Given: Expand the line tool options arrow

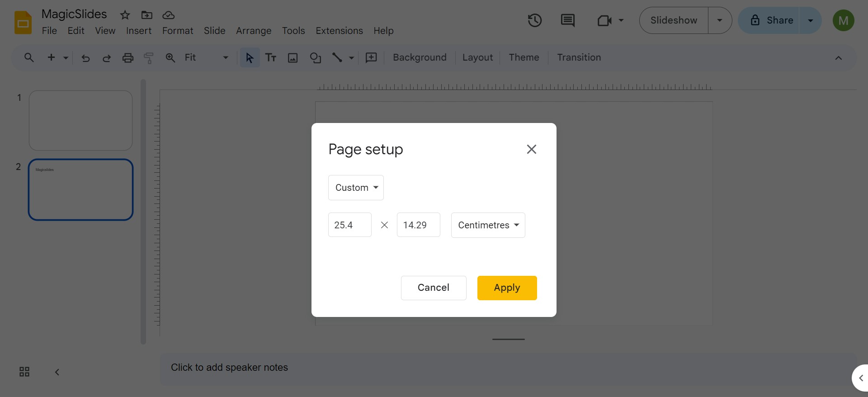Looking at the screenshot, I should pos(351,58).
